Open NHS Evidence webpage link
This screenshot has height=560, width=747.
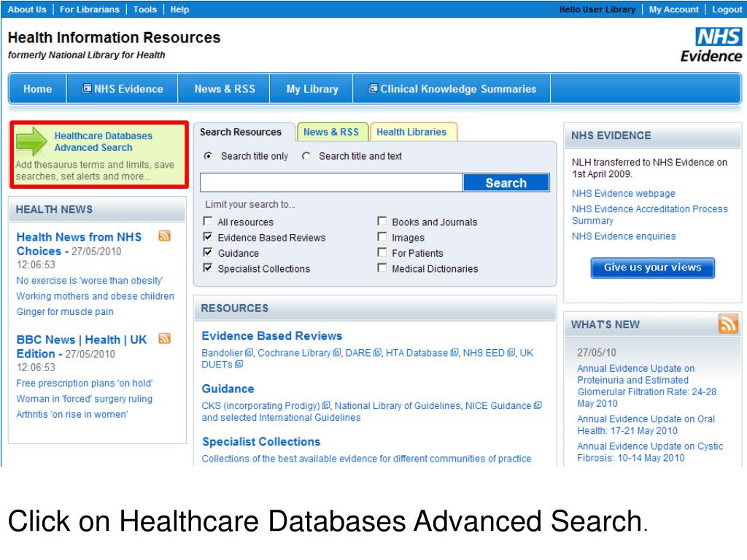623,193
